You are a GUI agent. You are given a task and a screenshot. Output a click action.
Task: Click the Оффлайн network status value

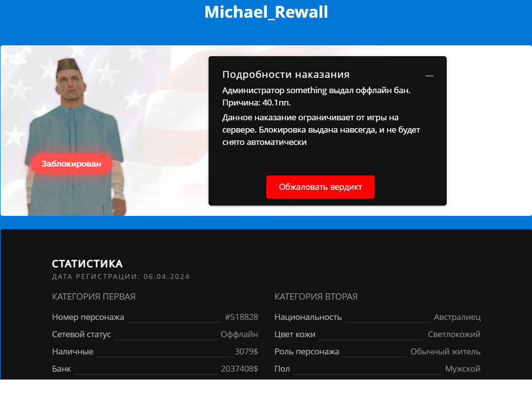(239, 334)
